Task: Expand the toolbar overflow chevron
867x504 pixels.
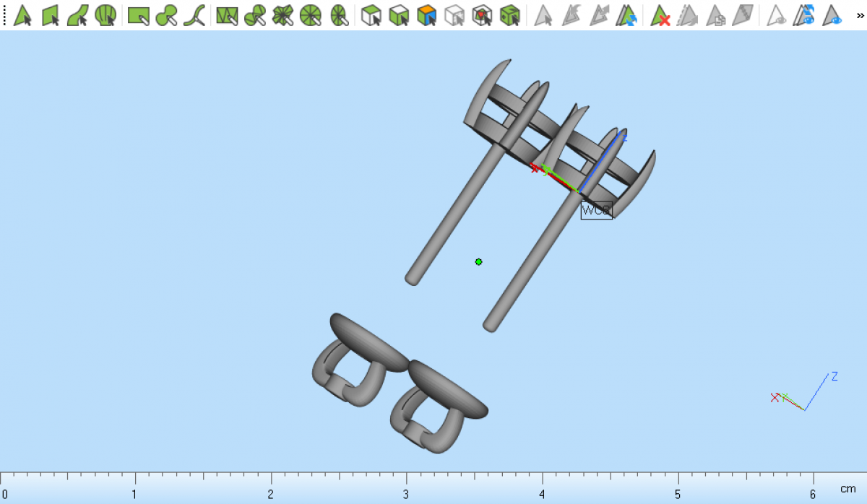Action: tap(859, 15)
